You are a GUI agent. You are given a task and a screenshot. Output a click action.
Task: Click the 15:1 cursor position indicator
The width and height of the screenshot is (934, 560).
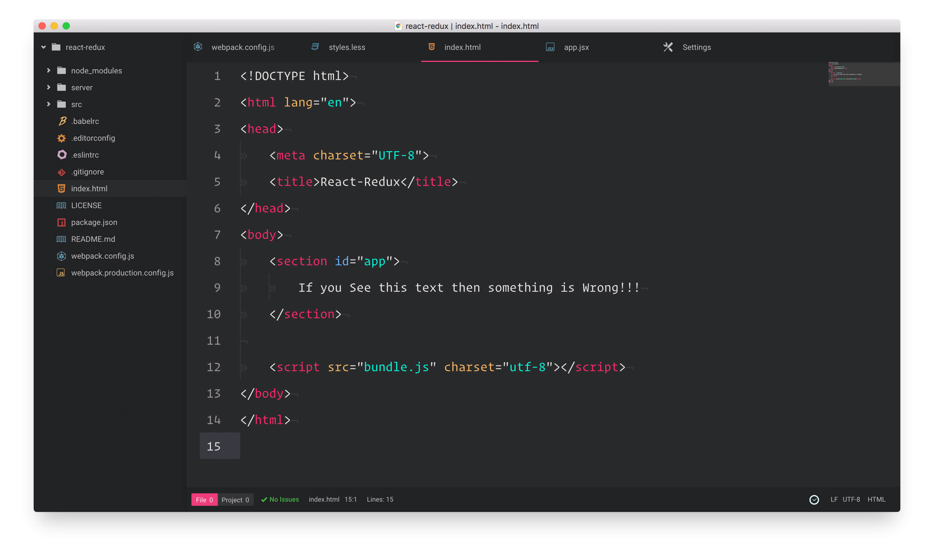[x=350, y=499]
